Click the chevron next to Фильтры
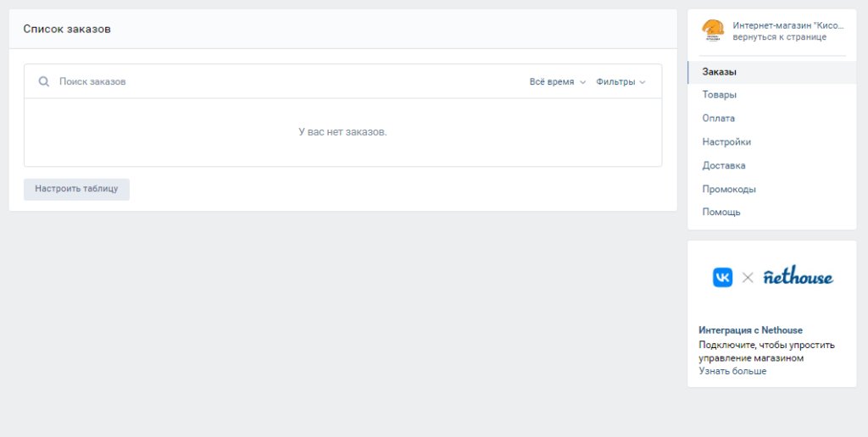This screenshot has height=437, width=868. 643,82
